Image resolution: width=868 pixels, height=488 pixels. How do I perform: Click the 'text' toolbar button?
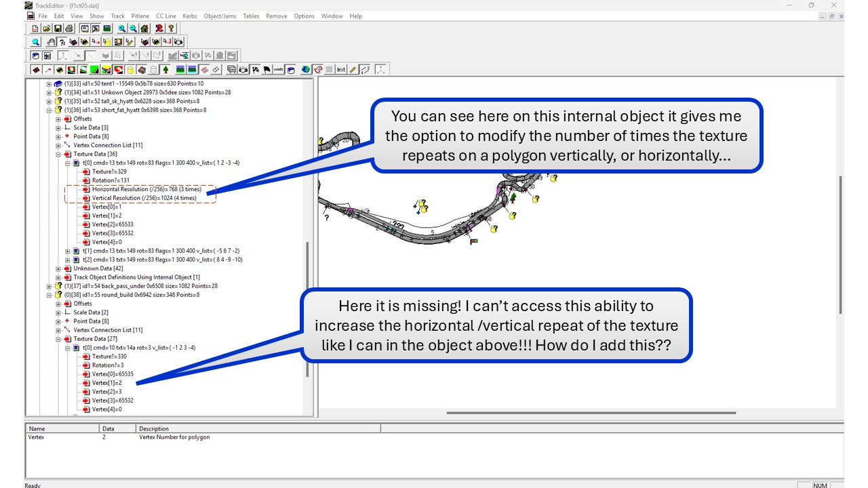coord(341,69)
